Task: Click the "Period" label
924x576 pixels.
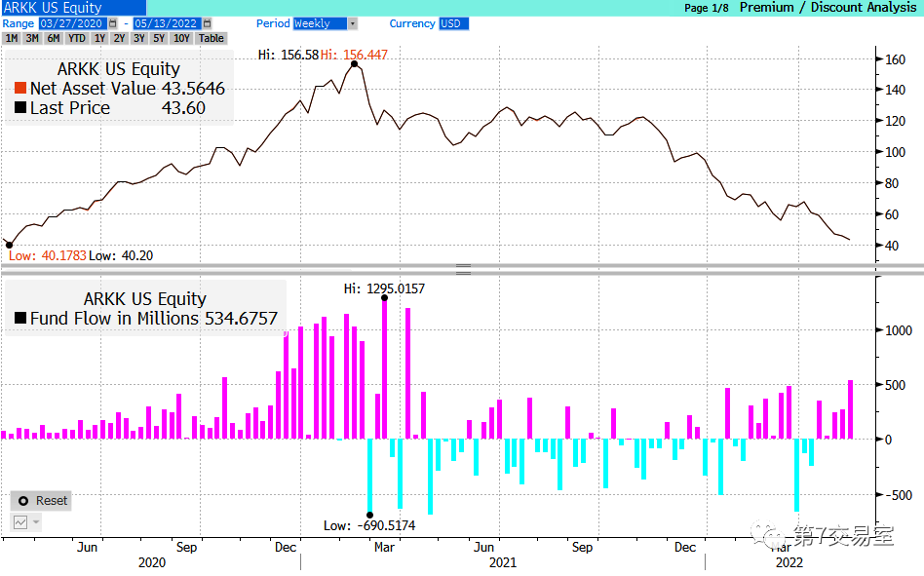Action: 273,23
